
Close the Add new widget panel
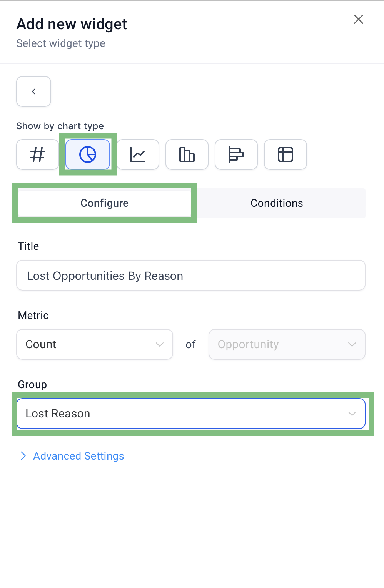[359, 19]
